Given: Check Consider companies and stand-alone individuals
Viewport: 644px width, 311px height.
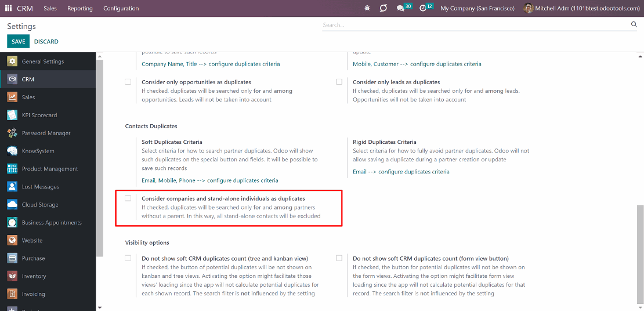Looking at the screenshot, I should [x=128, y=198].
